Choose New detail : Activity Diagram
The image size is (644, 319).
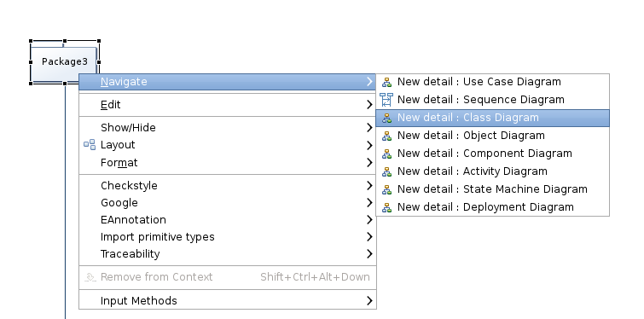coord(492,171)
